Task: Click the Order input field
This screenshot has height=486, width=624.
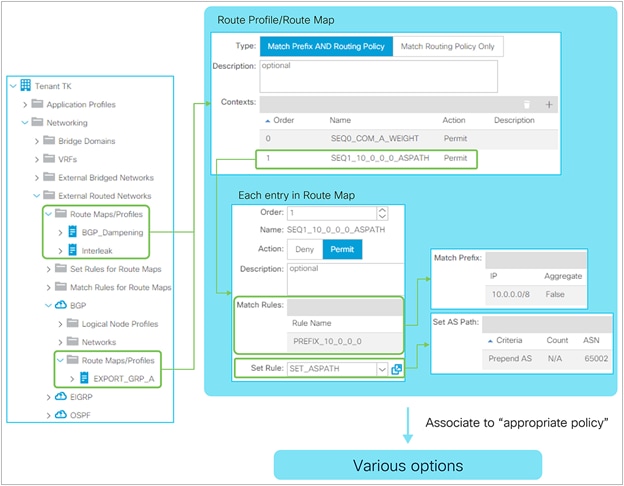Action: 332,213
